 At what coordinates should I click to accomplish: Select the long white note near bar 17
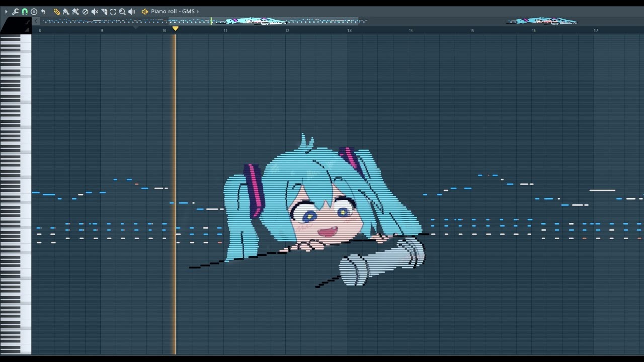coord(602,190)
